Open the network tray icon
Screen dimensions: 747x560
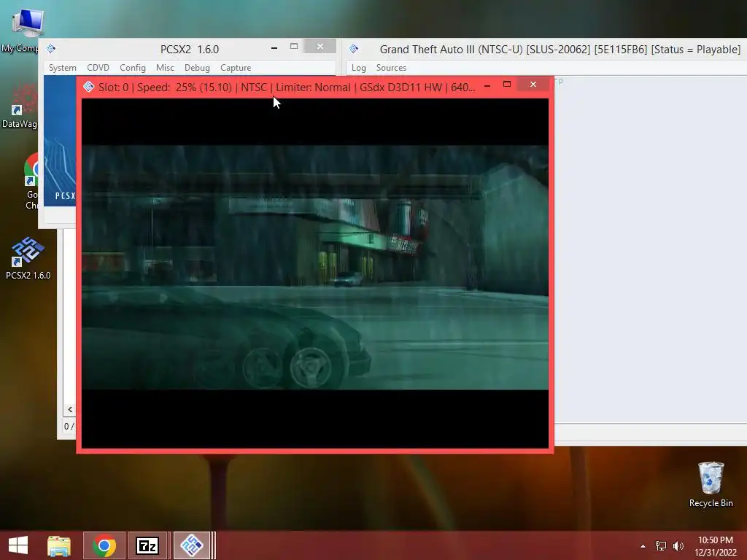point(661,546)
